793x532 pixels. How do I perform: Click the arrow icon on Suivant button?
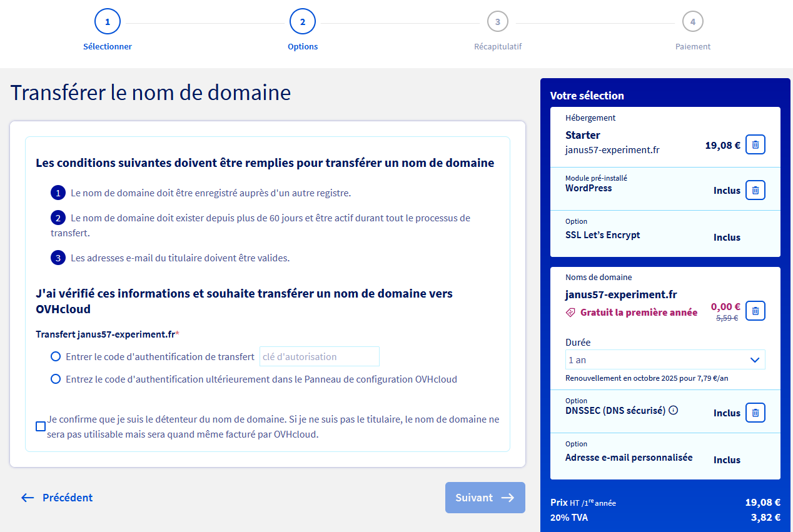coord(508,498)
